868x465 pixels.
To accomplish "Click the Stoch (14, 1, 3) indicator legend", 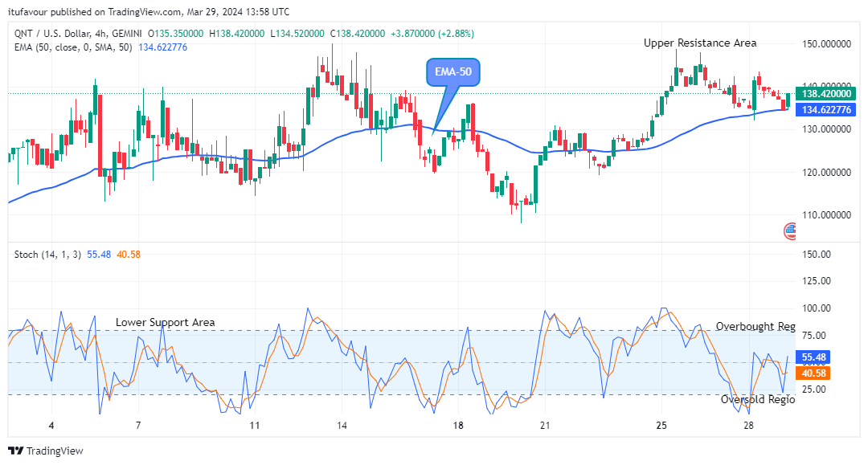I will click(x=47, y=255).
